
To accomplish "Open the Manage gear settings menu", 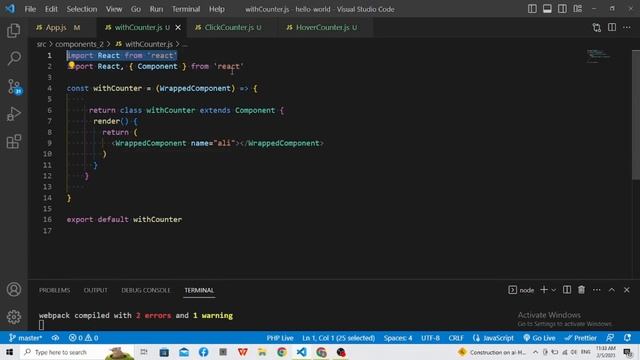I will pyautogui.click(x=13, y=316).
